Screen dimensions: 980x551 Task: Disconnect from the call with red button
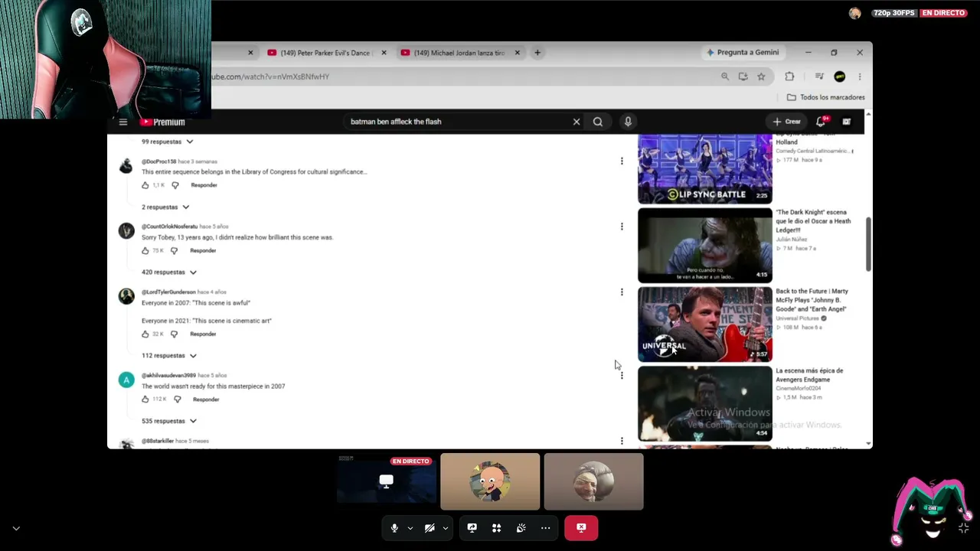coord(581,528)
